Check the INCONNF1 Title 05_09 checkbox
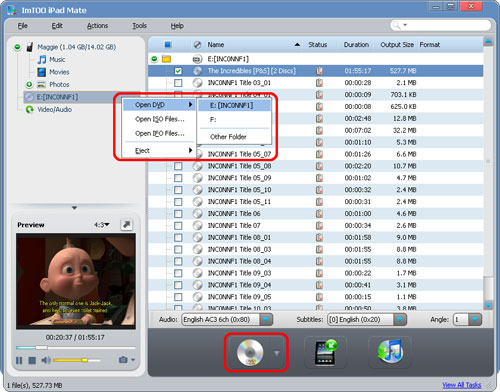 (x=178, y=178)
